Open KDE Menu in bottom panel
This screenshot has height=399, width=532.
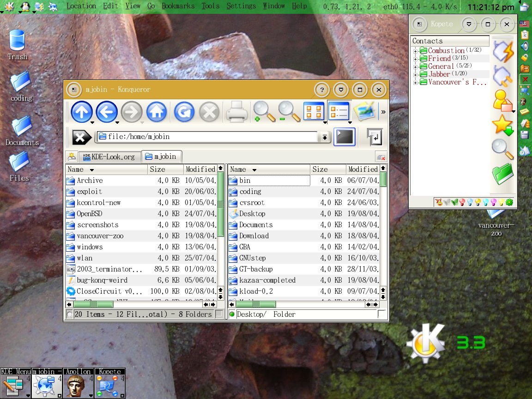[16, 383]
